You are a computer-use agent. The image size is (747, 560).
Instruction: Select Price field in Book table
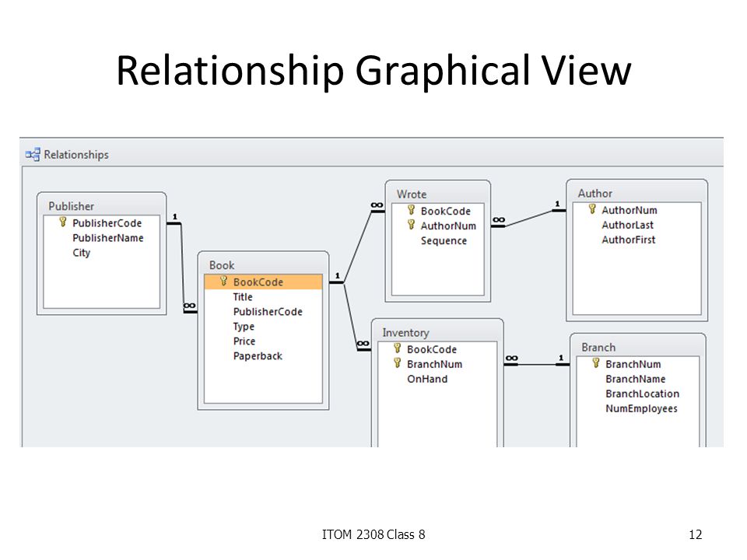[263, 341]
